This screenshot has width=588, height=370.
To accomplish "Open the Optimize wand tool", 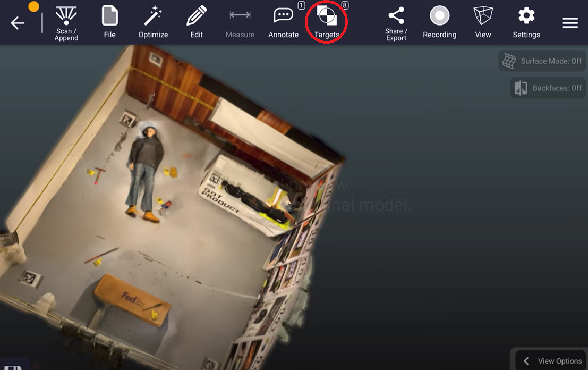I will coord(153,22).
